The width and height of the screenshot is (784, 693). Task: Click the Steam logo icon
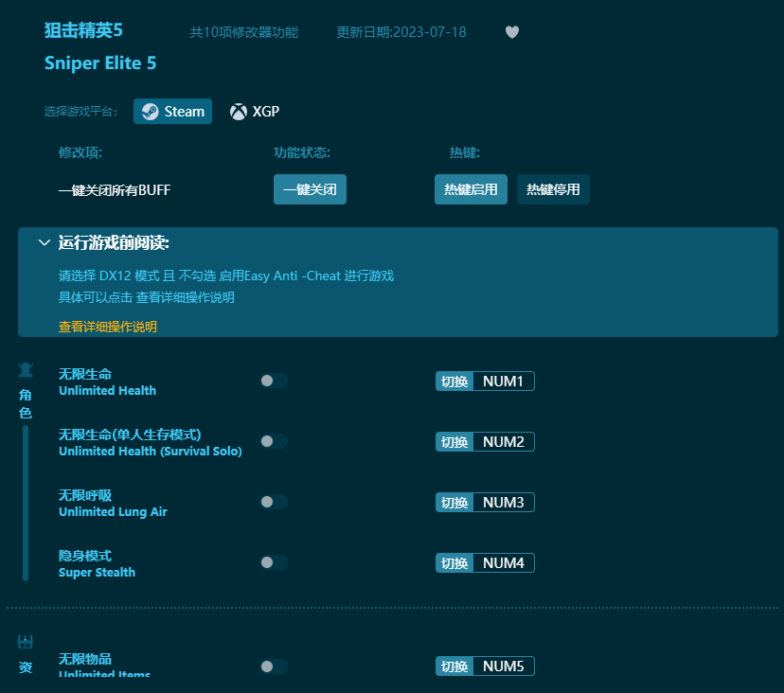(152, 111)
